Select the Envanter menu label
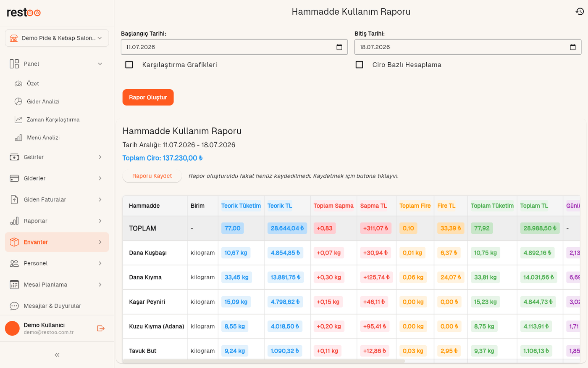The height and width of the screenshot is (368, 588). [x=36, y=242]
